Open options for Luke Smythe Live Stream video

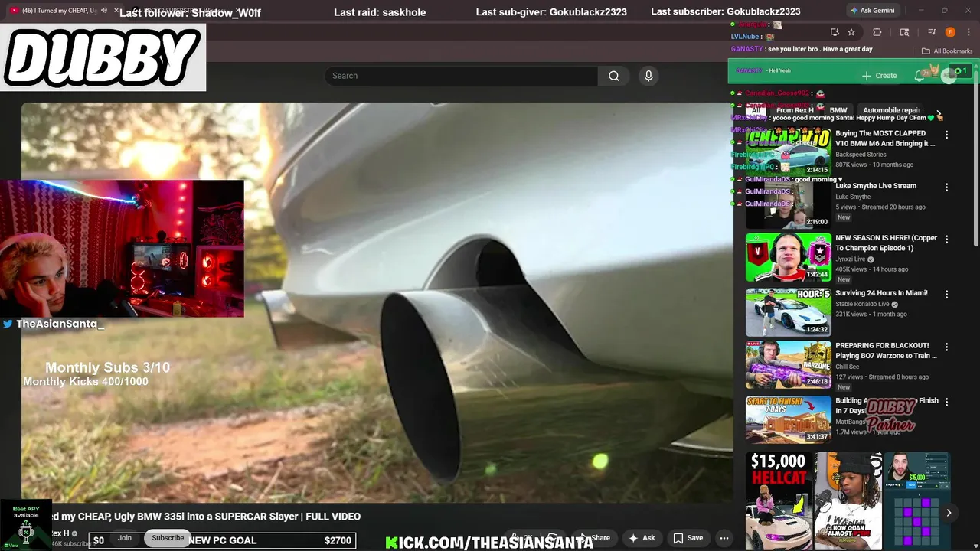[946, 187]
